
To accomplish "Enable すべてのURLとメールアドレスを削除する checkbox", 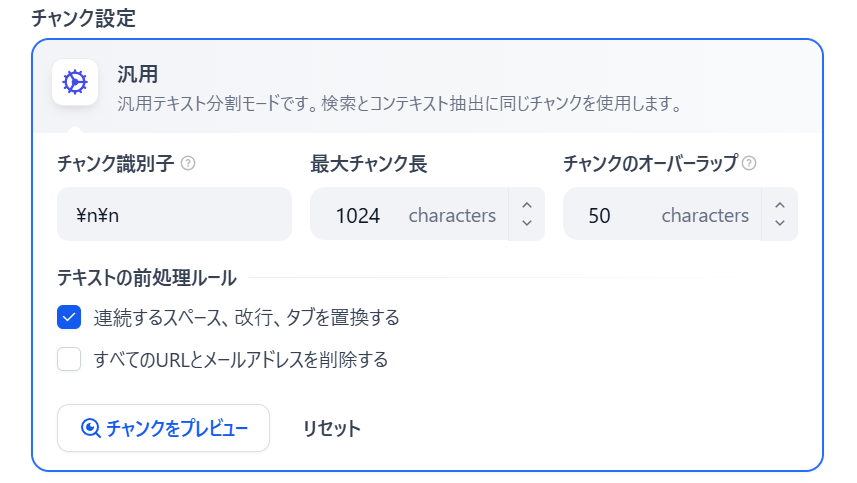I will click(x=69, y=360).
